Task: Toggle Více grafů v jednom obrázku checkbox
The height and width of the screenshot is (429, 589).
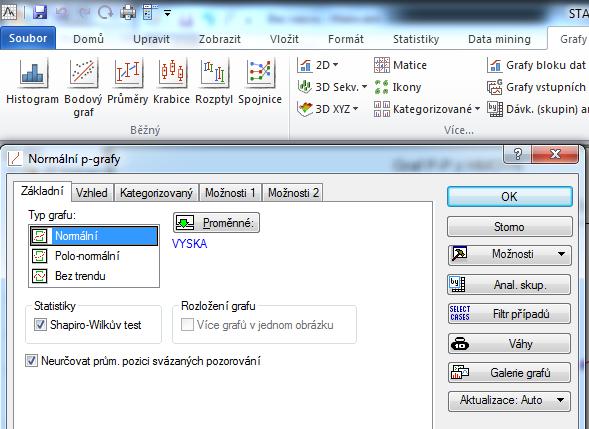Action: 187,325
